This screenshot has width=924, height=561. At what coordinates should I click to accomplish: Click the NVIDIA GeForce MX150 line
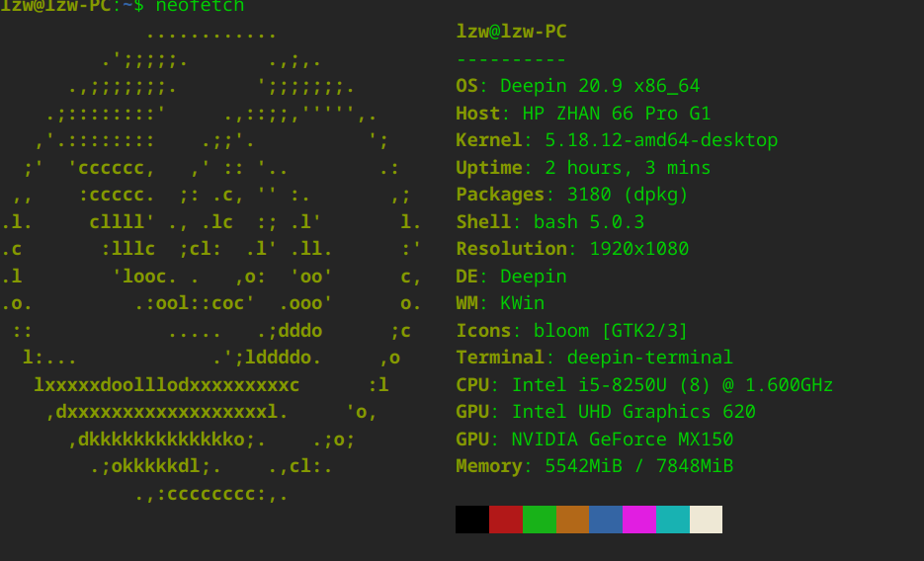point(595,440)
